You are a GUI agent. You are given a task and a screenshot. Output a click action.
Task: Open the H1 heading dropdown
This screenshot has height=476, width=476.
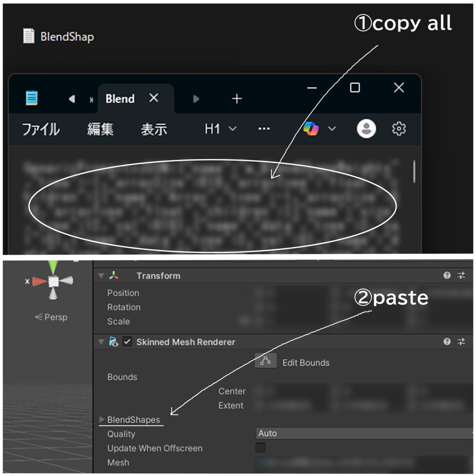220,129
